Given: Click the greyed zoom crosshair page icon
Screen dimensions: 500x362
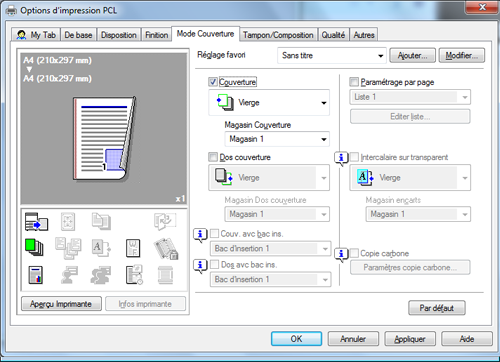Looking at the screenshot, I should 68,222.
